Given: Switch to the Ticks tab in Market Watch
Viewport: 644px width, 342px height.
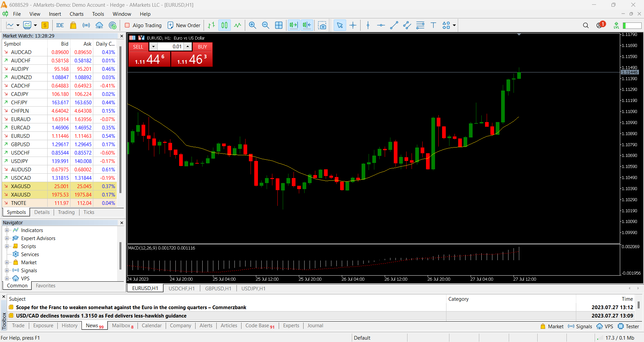Looking at the screenshot, I should 89,212.
